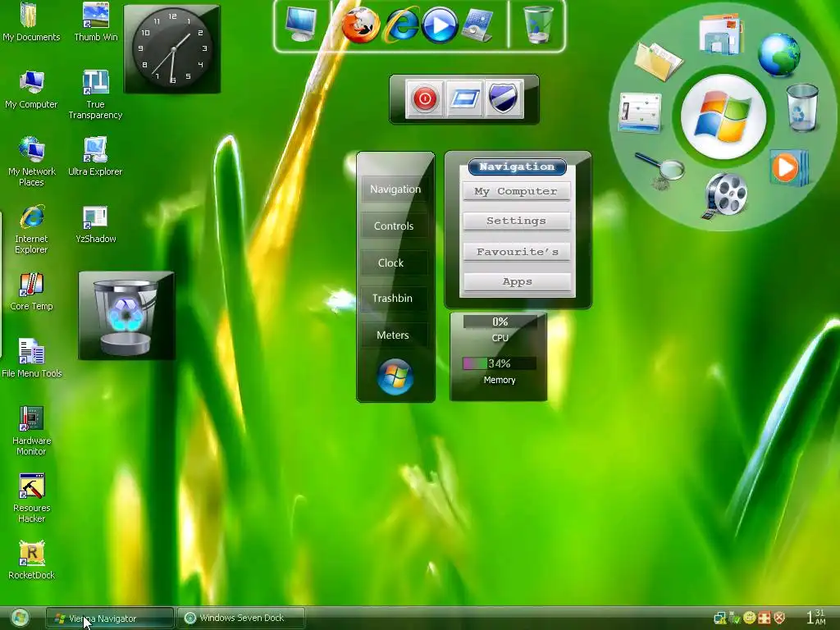Open the film reel icon in the circular dock
The width and height of the screenshot is (840, 630).
coord(724,195)
